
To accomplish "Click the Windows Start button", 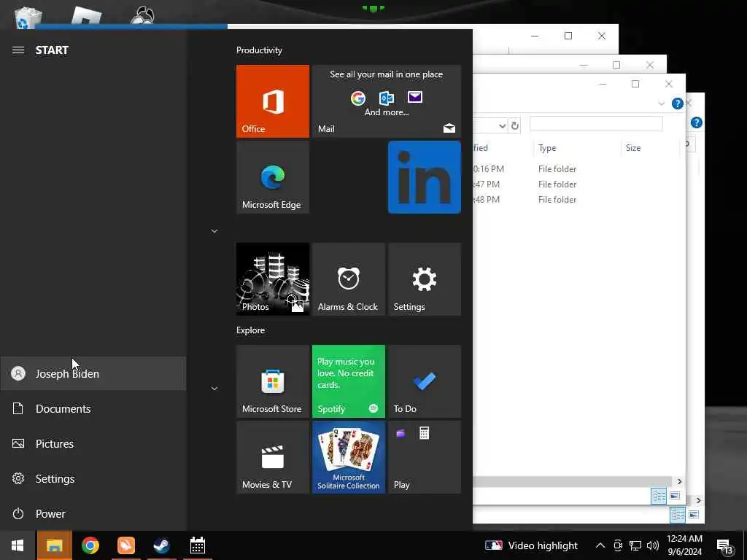I will (18, 545).
